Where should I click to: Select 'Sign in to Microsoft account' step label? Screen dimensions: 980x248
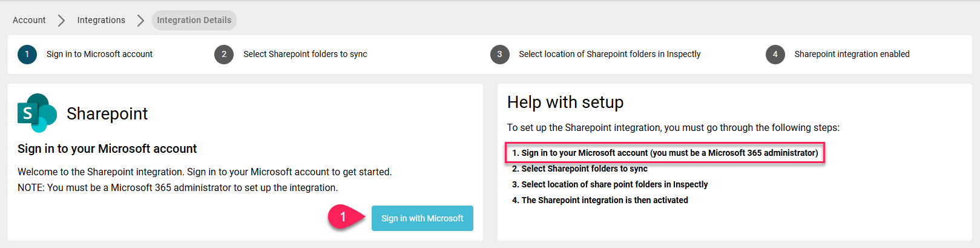point(99,54)
